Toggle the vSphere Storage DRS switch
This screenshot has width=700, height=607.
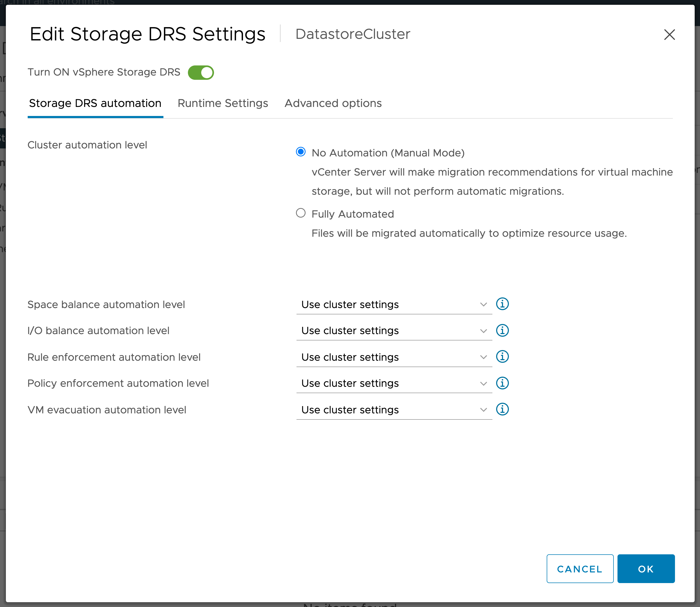[x=201, y=73]
